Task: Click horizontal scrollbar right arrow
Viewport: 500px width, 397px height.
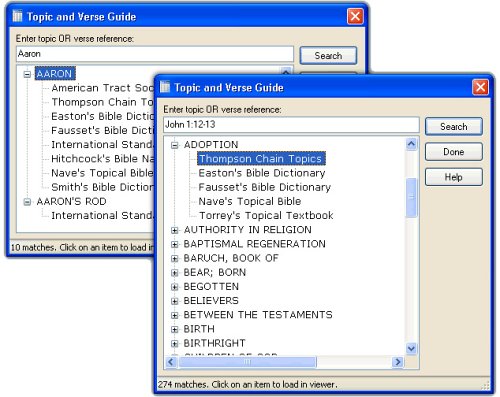Action: [397, 362]
